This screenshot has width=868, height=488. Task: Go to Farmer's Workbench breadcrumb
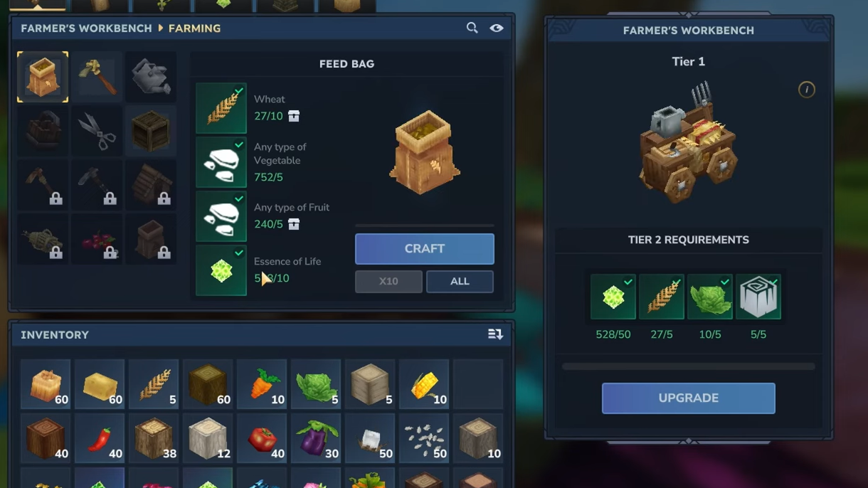tap(86, 28)
